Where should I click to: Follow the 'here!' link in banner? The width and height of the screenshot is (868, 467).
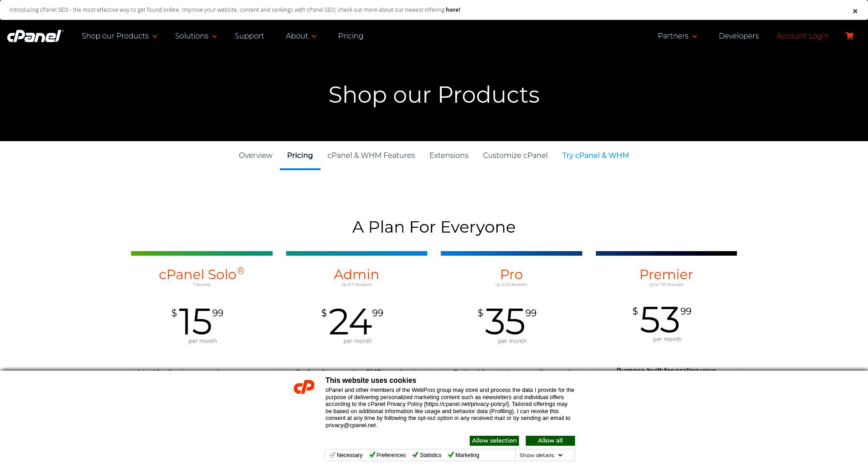(453, 10)
